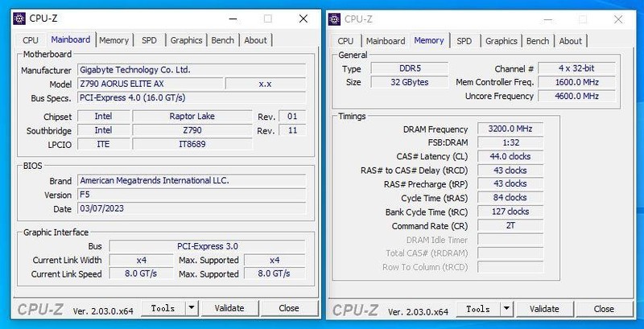Minimize the left CPU-Z window
644x329 pixels.
[x=233, y=19]
